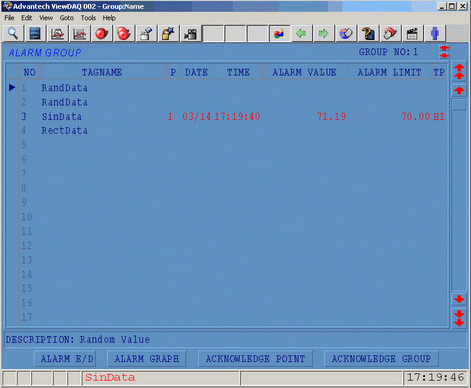Click the green left arrow toolbar icon
The height and width of the screenshot is (388, 471).
(x=301, y=33)
